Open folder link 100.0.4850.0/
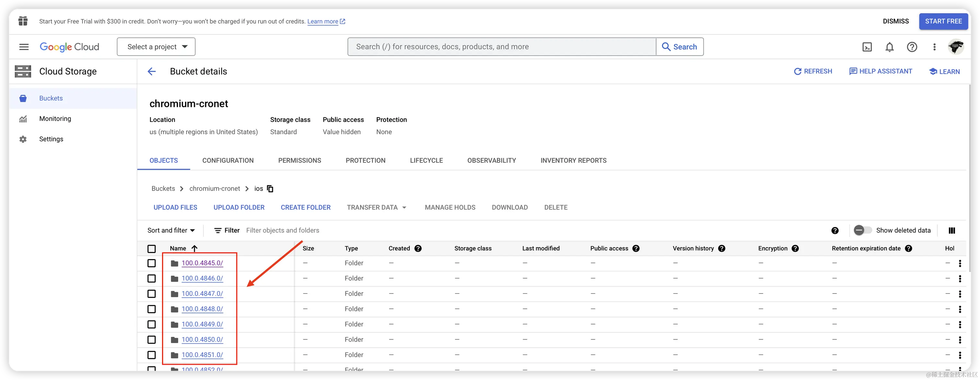This screenshot has height=380, width=980. [202, 340]
